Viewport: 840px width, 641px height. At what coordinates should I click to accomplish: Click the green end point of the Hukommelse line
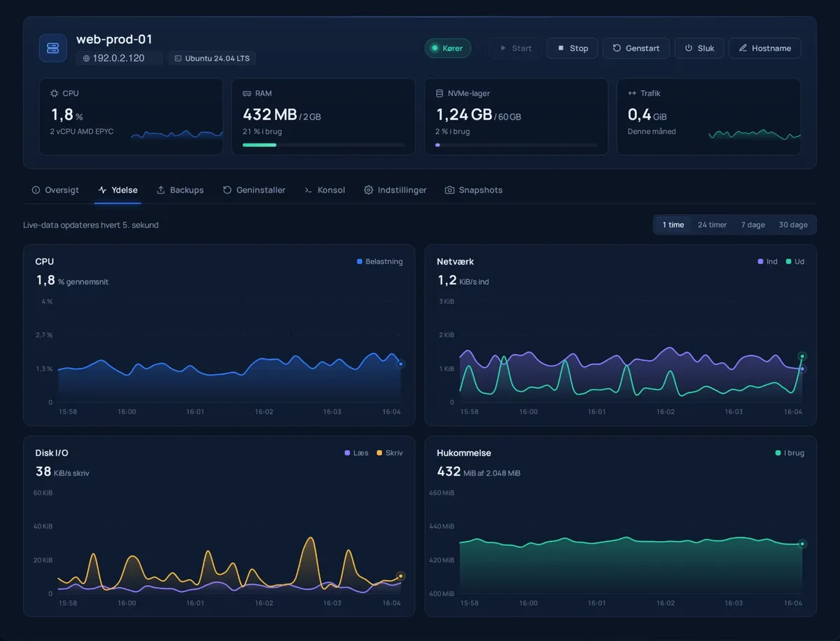(802, 544)
